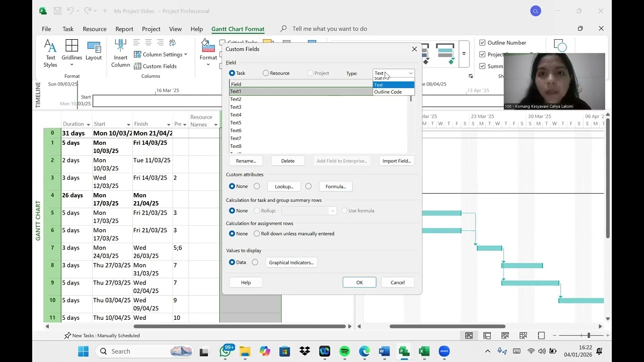Open Spotify from the taskbar
The height and width of the screenshot is (362, 644).
coord(345,351)
